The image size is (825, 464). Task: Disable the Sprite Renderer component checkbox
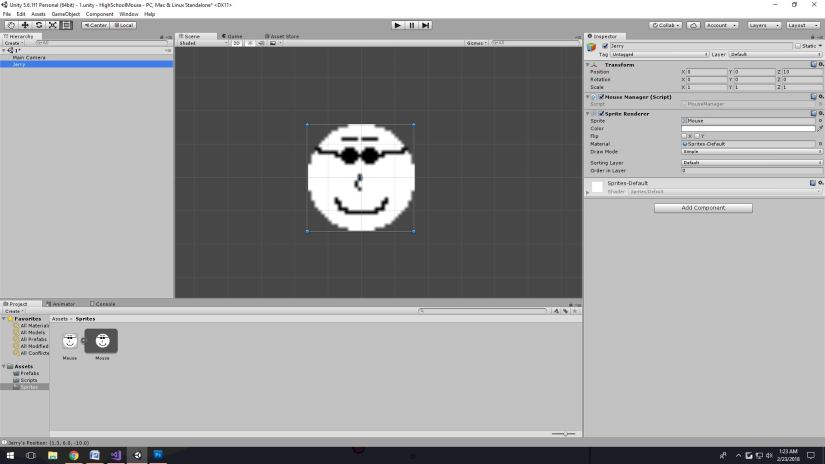pyautogui.click(x=601, y=113)
